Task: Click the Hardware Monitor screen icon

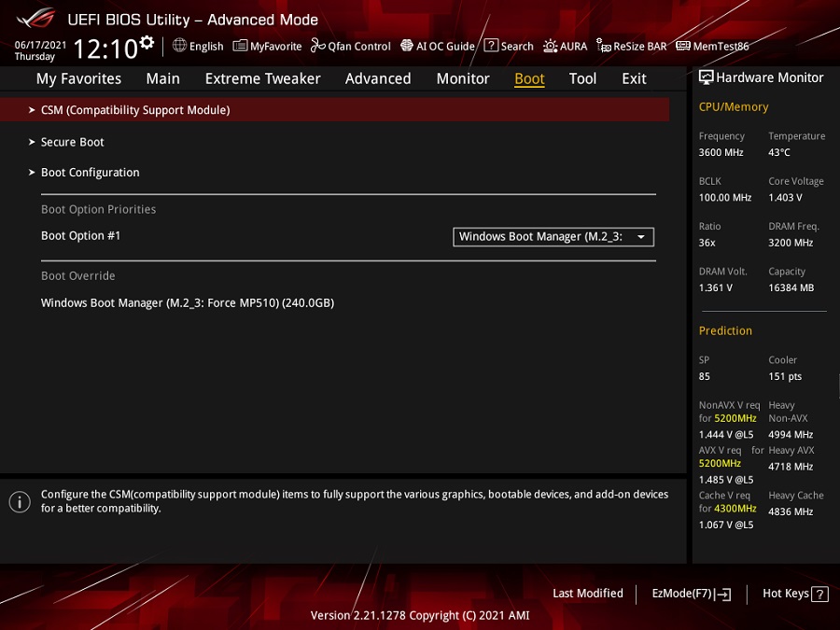Action: (707, 77)
